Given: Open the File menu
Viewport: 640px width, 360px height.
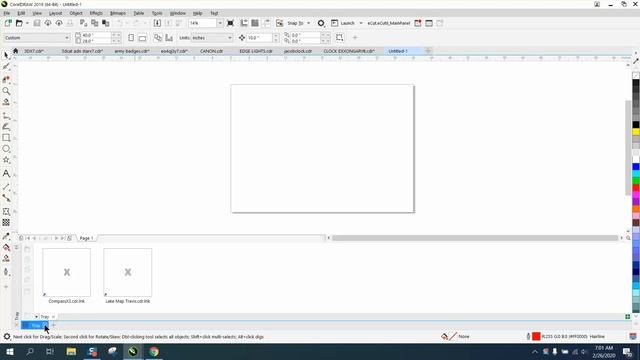Looking at the screenshot, I should click(x=7, y=13).
